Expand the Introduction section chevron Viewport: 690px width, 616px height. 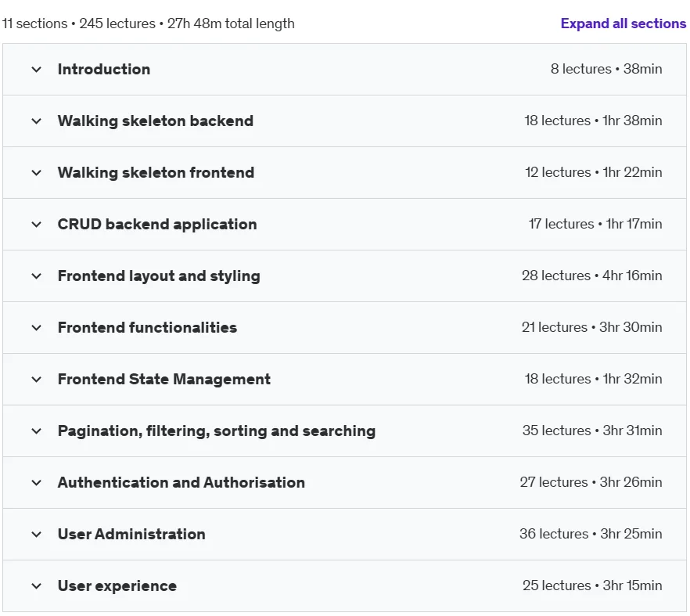click(37, 70)
